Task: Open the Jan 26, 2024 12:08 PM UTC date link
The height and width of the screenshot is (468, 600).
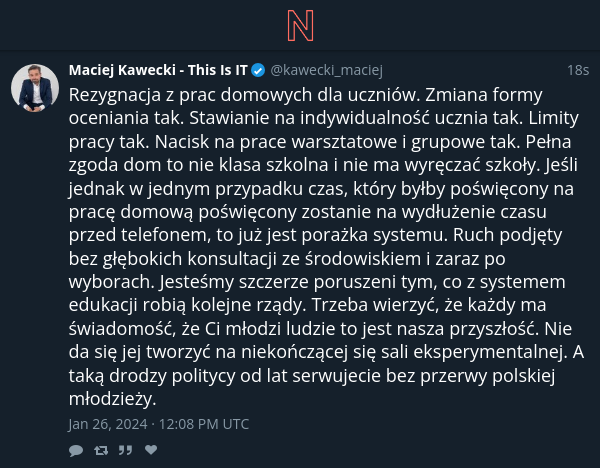Action: click(159, 424)
